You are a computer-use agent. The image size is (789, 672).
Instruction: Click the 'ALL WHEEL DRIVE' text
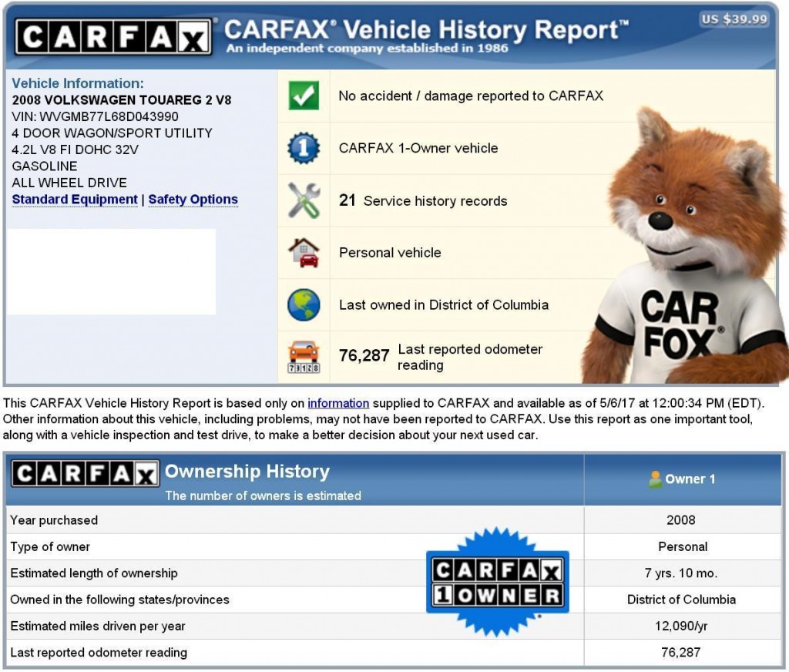click(69, 183)
